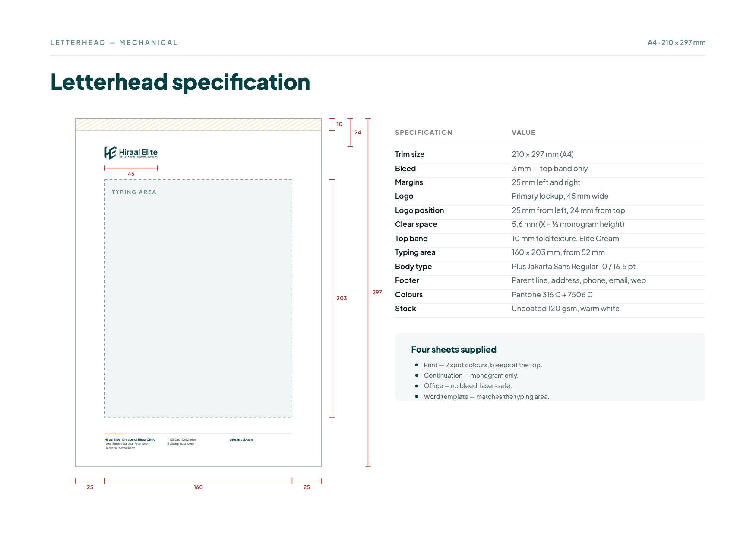Viewport: 756px width, 535px height.
Task: Click the 'E elite@hiraal.com' email line
Action: [x=180, y=444]
